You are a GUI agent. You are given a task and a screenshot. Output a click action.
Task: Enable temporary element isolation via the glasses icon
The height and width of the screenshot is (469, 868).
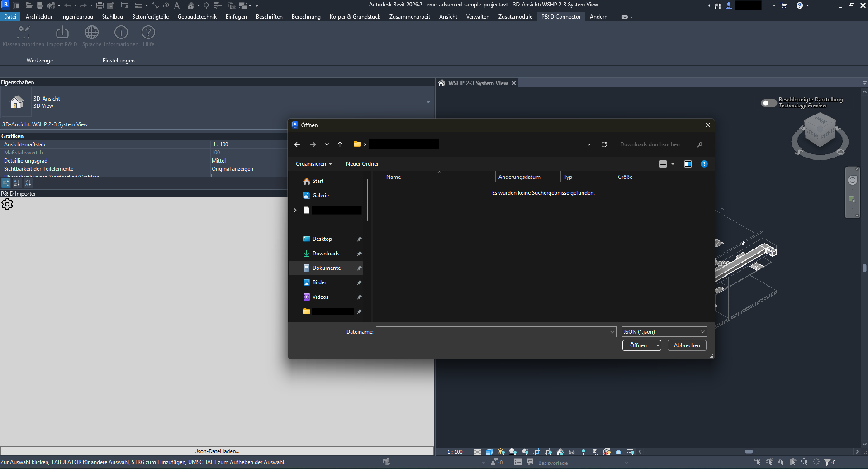[x=572, y=451]
